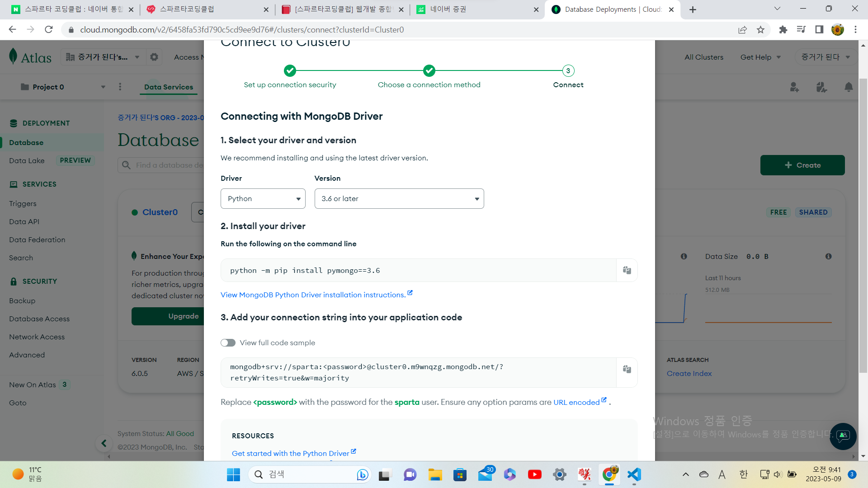The height and width of the screenshot is (488, 868).
Task: Click the Atlas logo
Action: 30,57
